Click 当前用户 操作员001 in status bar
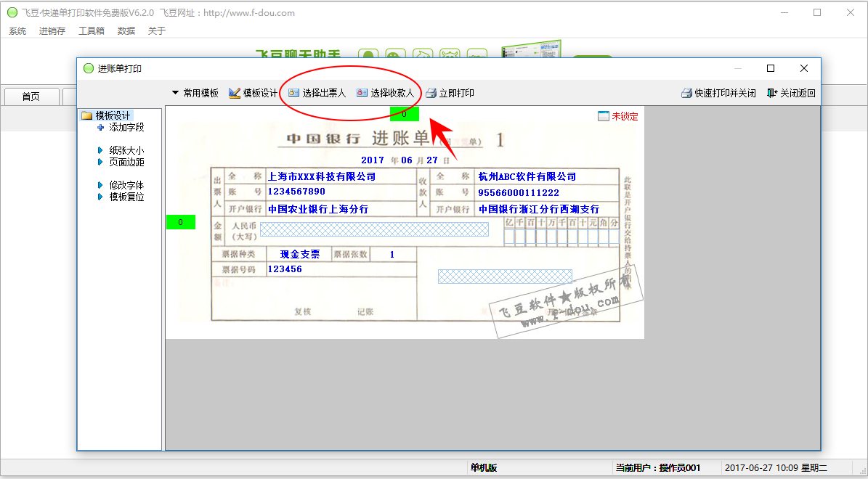This screenshot has height=479, width=868. [658, 468]
